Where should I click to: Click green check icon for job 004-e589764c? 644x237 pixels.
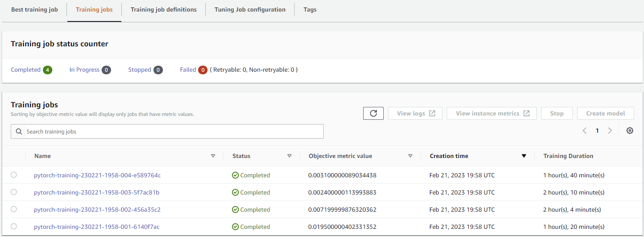coord(235,175)
